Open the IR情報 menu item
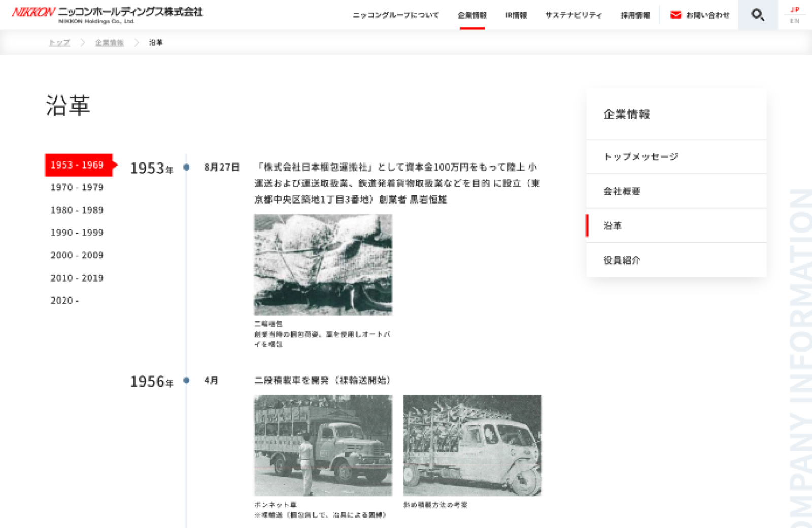 pos(515,15)
